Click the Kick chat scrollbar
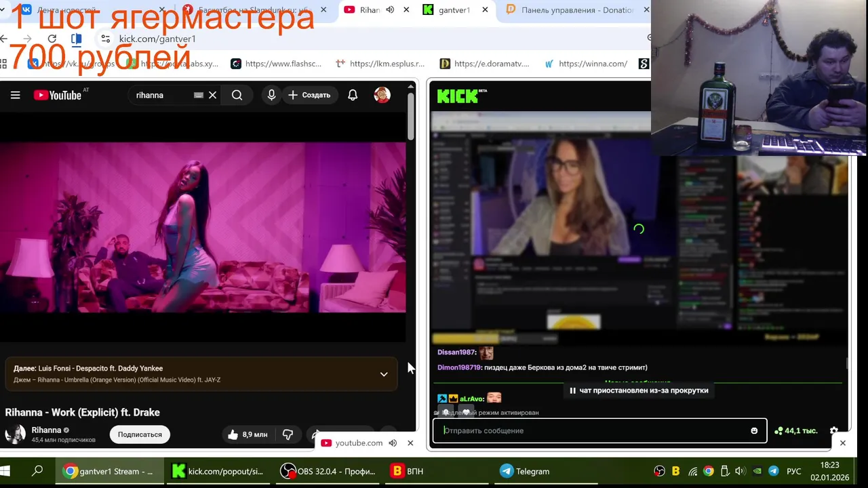868x488 pixels. point(847,364)
